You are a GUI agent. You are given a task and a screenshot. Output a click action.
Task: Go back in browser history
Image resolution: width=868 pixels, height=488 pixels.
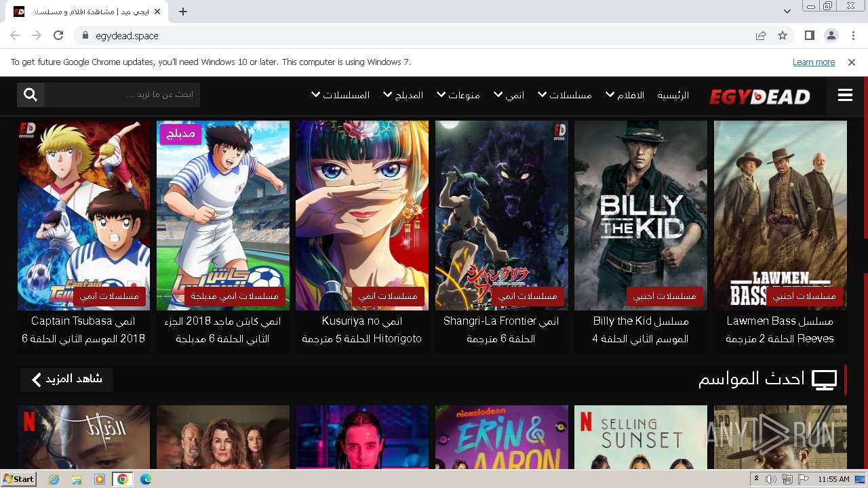[x=15, y=35]
